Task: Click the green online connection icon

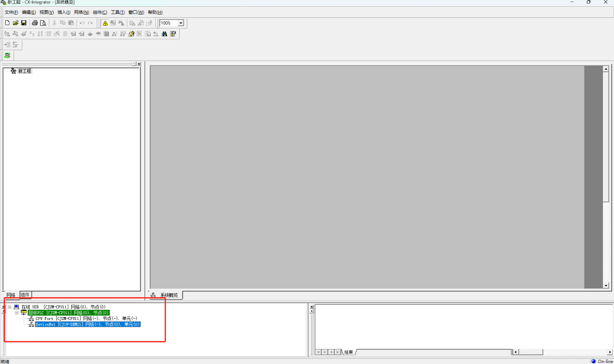Action: click(7, 55)
